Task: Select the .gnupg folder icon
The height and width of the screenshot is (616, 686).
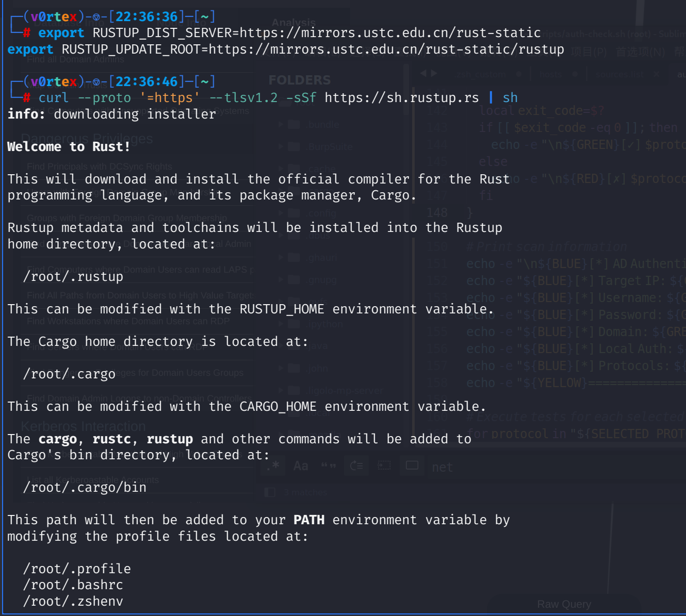Action: (294, 279)
